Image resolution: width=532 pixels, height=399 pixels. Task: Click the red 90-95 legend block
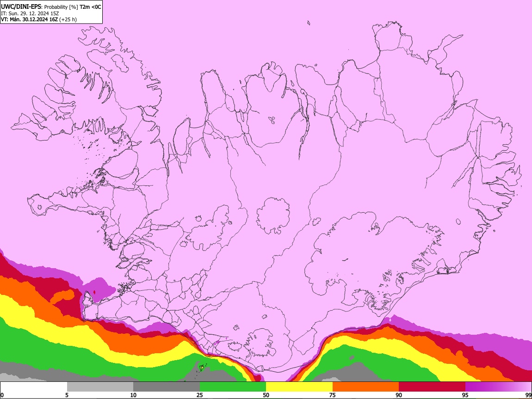tap(432, 387)
